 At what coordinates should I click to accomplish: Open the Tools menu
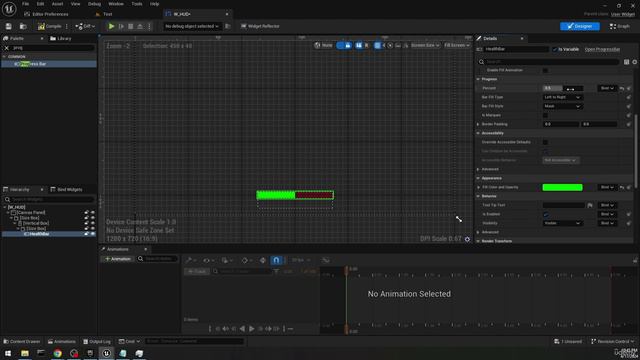(x=137, y=4)
